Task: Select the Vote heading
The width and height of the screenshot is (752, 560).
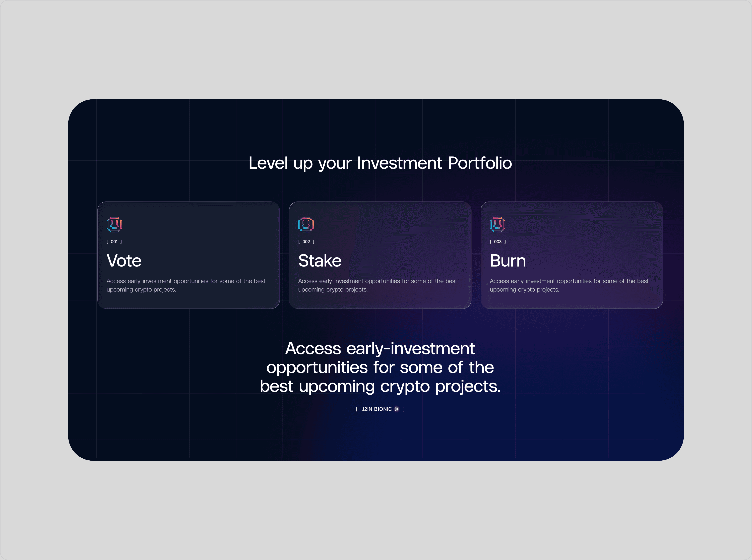Action: [x=124, y=261]
